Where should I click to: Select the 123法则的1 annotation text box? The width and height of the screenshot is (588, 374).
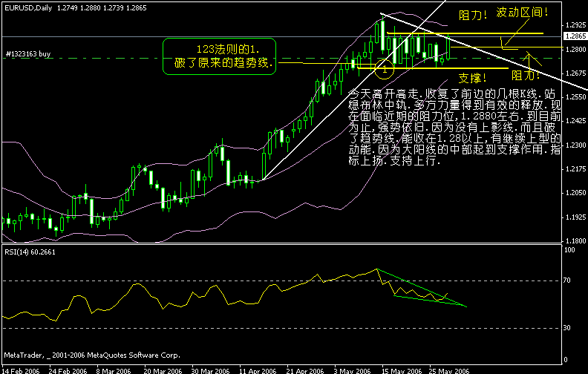[219, 56]
